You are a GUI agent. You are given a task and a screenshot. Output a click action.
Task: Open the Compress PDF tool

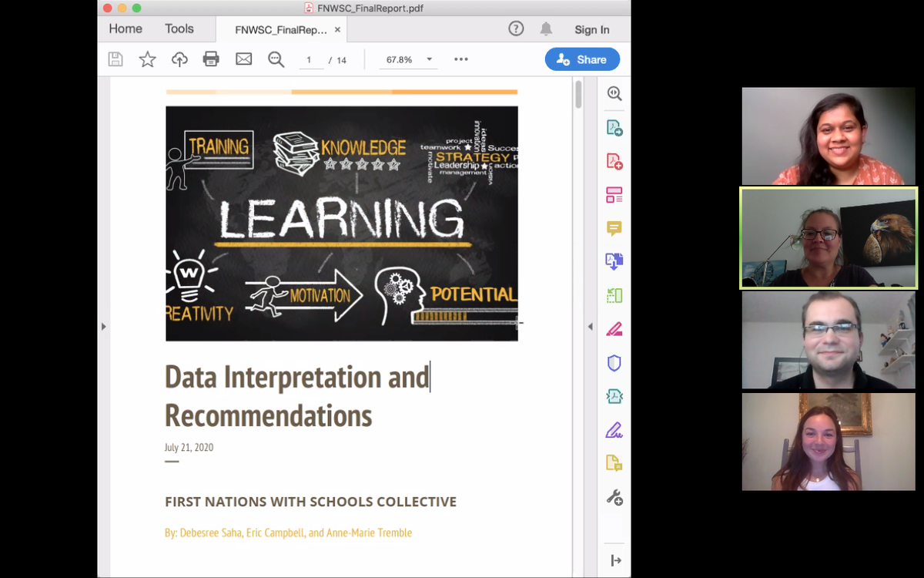point(614,396)
